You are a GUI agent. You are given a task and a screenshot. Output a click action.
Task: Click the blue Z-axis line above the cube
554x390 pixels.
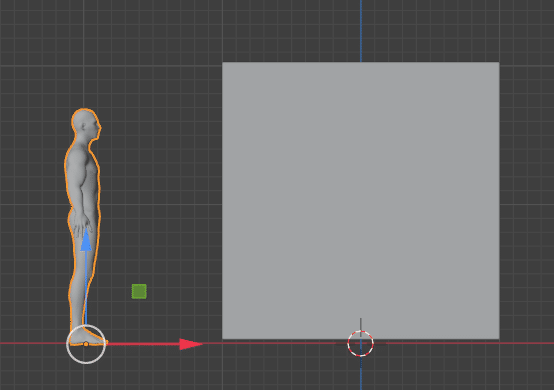point(361,31)
